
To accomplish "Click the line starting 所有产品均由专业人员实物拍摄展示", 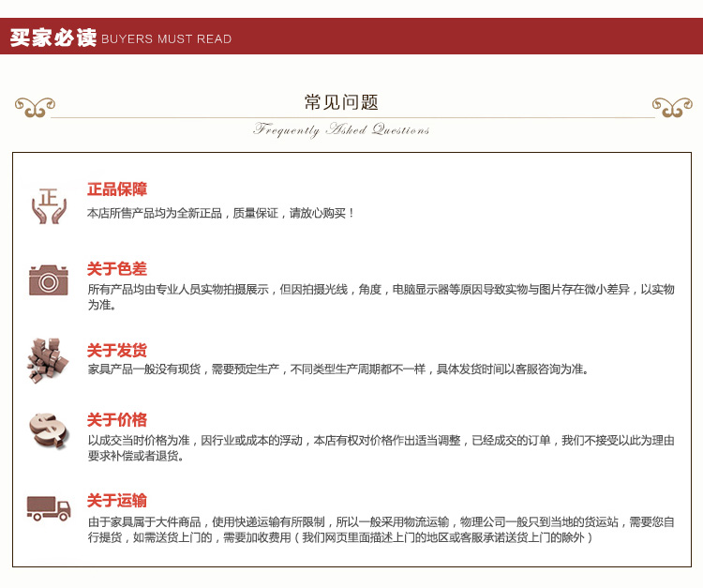I will pyautogui.click(x=381, y=289).
